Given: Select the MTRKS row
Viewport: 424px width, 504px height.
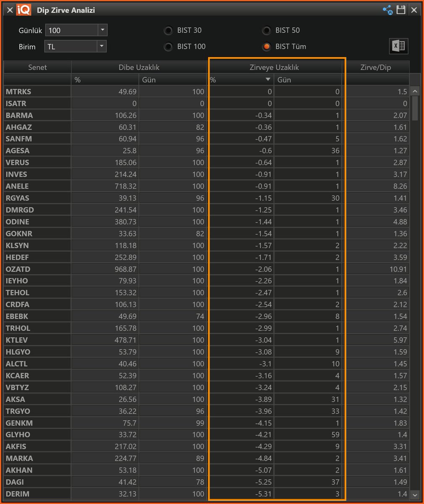Looking at the screenshot, I should point(207,92).
